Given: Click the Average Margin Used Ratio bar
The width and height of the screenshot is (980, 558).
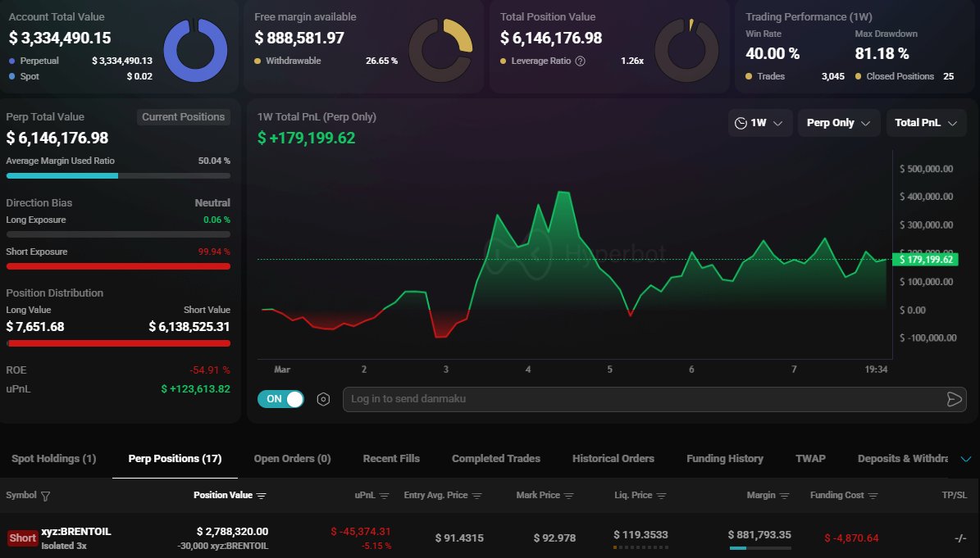Looking at the screenshot, I should (x=118, y=176).
